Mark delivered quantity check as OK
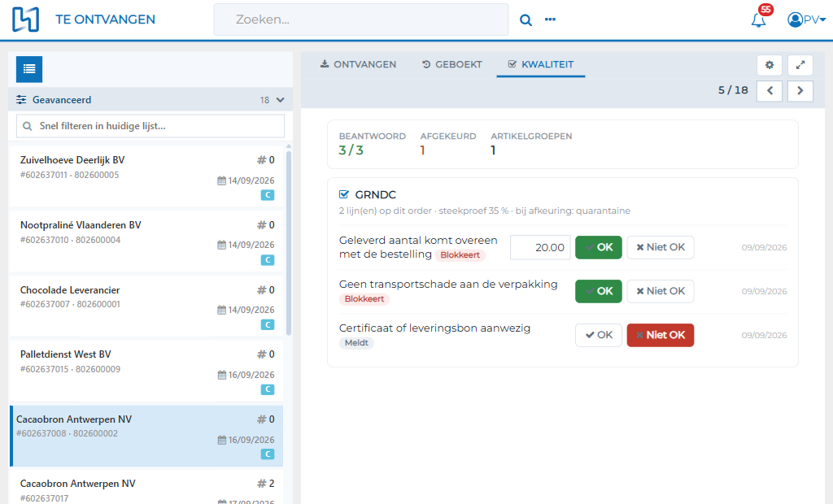Screen dimensions: 833x504 (x=598, y=247)
